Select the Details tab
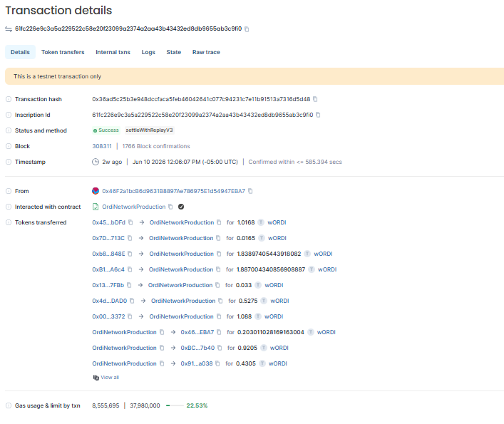 click(x=20, y=52)
